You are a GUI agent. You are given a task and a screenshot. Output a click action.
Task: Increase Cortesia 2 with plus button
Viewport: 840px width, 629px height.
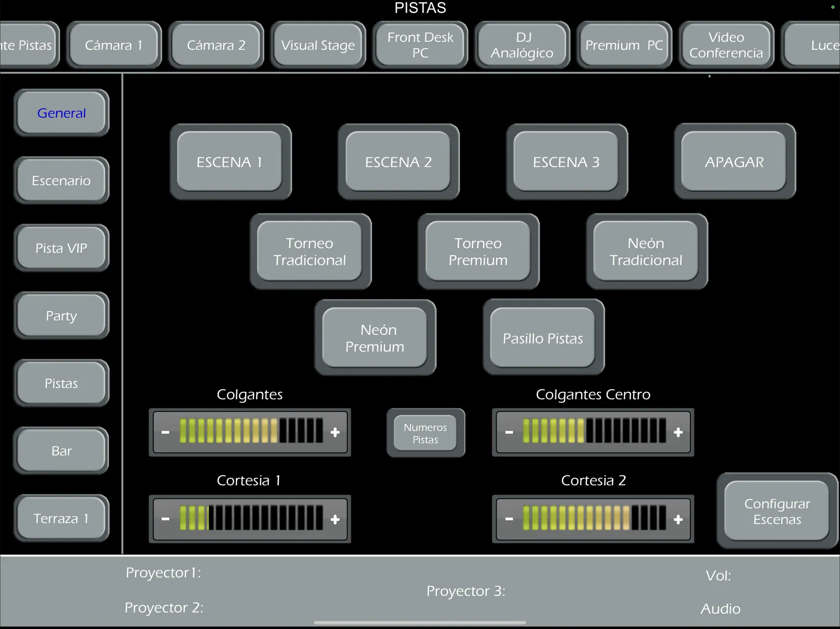pyautogui.click(x=678, y=519)
